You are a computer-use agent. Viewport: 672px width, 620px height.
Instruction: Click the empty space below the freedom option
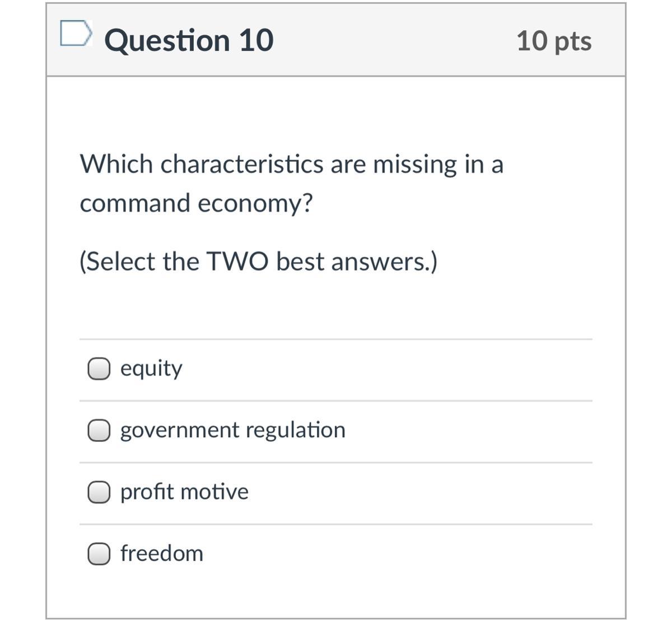336,591
